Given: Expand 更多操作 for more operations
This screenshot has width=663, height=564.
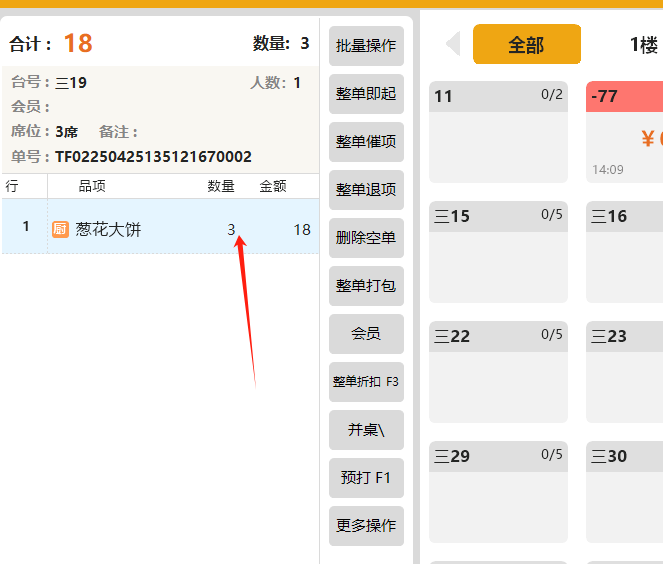Looking at the screenshot, I should 366,526.
